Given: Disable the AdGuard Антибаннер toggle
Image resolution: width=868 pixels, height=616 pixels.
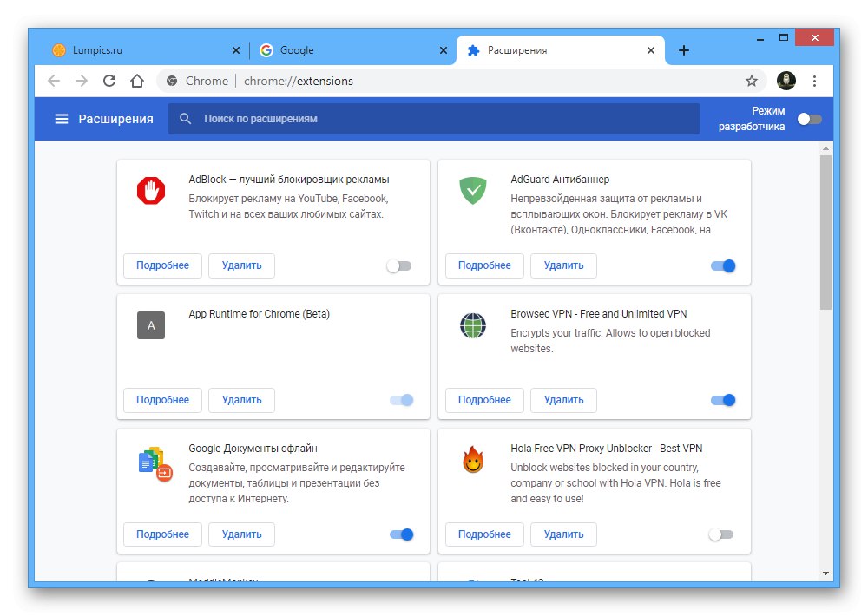Looking at the screenshot, I should (x=723, y=266).
